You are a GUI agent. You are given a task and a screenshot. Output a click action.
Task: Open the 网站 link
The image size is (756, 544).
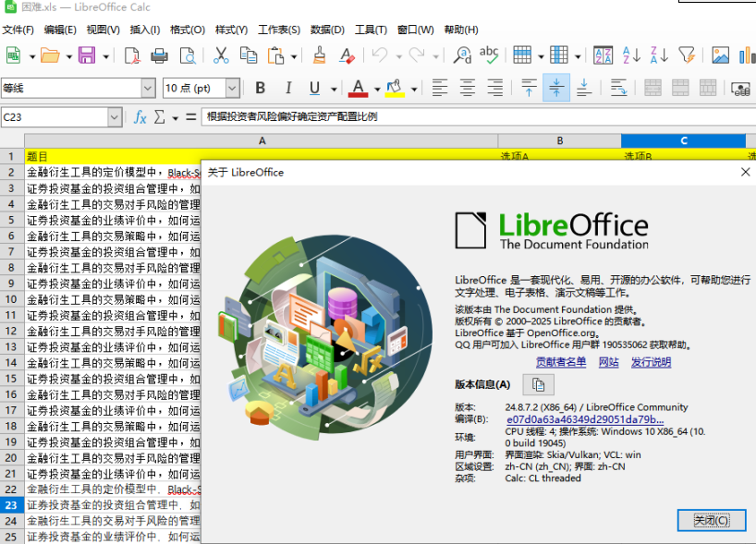[x=608, y=362]
